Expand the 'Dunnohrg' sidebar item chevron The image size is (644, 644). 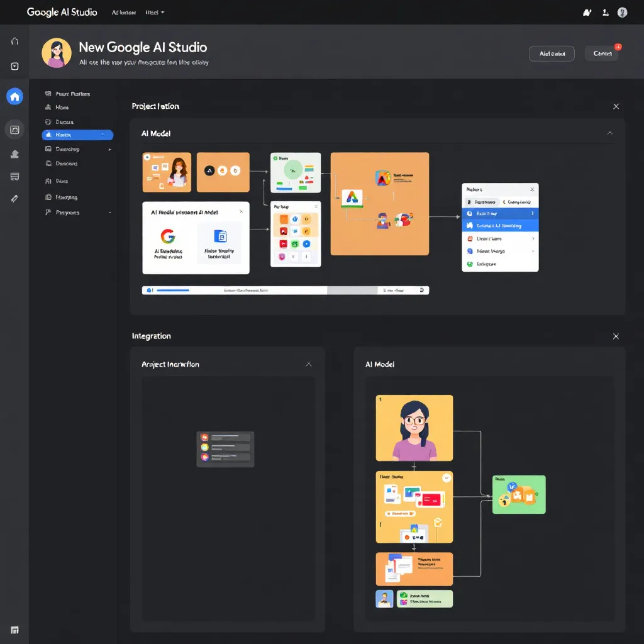click(109, 150)
